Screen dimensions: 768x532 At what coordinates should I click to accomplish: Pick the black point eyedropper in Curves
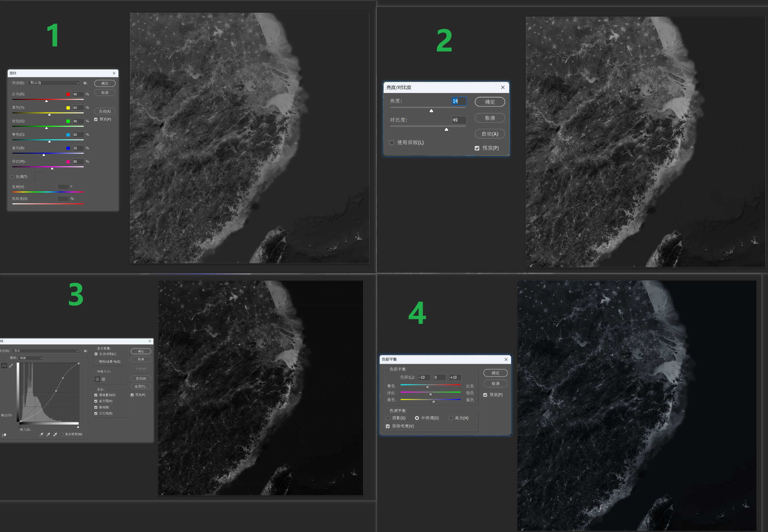tap(42, 434)
